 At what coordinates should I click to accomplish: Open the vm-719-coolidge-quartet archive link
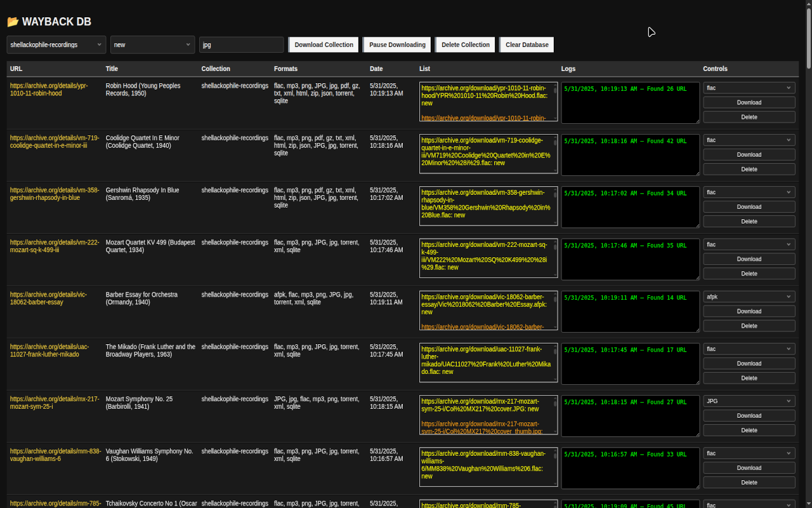[x=55, y=142]
